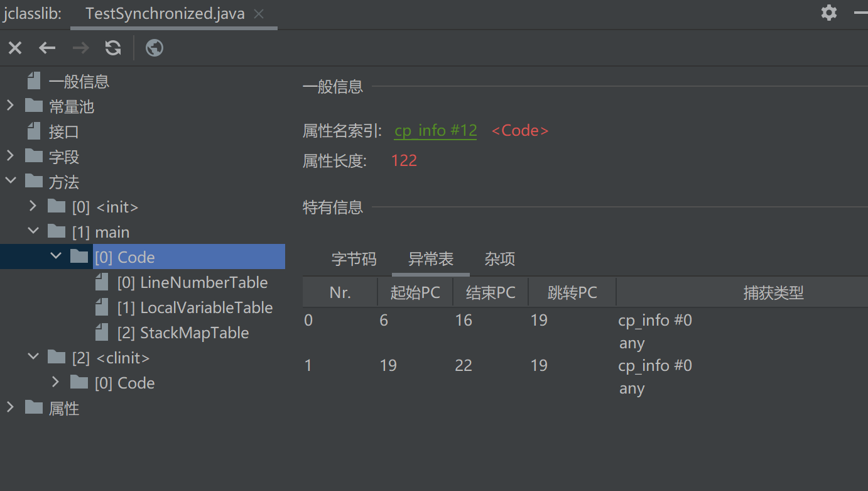Click the 捕获类型 column header
This screenshot has height=491, width=868.
(x=773, y=292)
